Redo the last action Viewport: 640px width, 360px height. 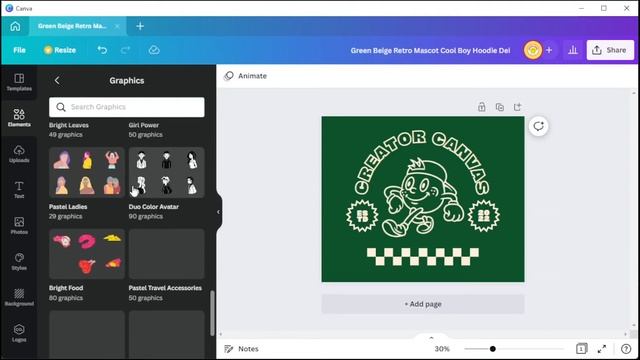tap(125, 50)
